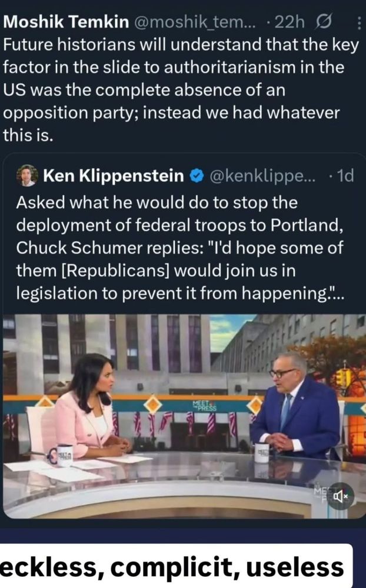Click the Meet the Press logo in video

click(205, 406)
